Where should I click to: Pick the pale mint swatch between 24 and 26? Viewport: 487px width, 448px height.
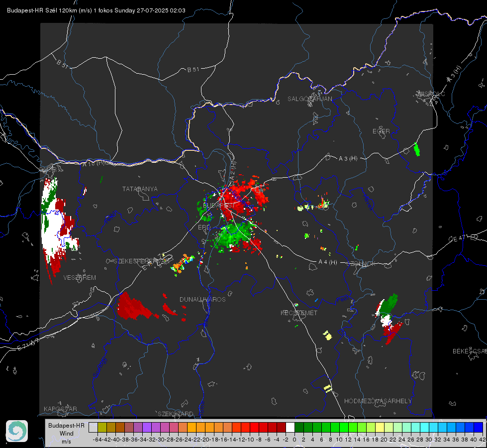coord(406,427)
